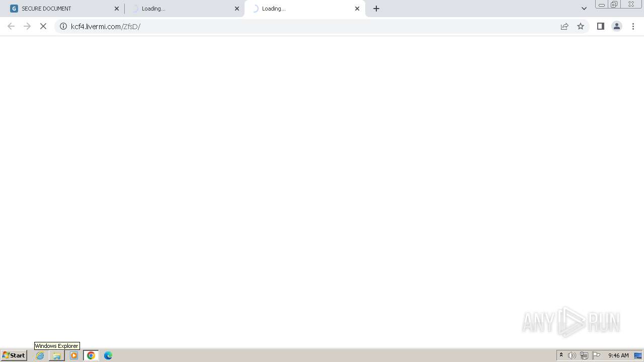The width and height of the screenshot is (644, 362).
Task: Close the active Loading tab
Action: pos(357,9)
